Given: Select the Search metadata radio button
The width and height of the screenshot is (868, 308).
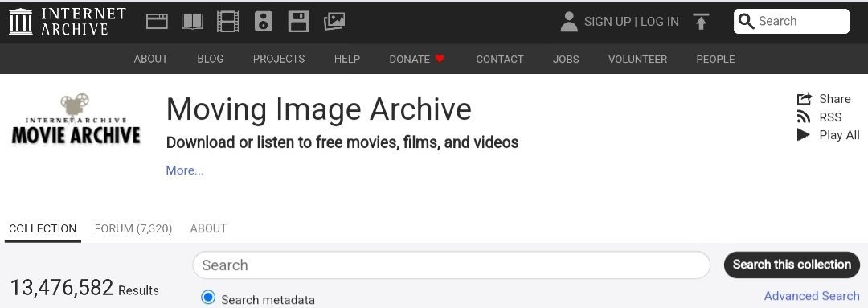Looking at the screenshot, I should pos(208,298).
